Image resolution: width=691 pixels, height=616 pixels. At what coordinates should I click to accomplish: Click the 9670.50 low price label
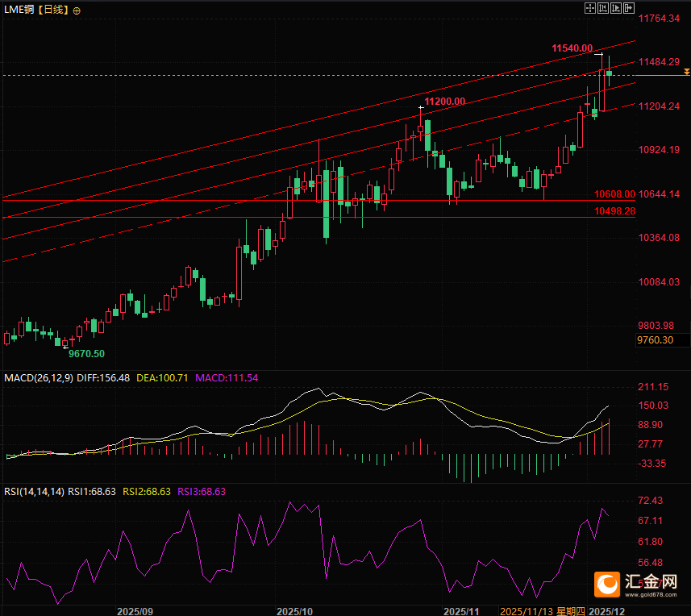86,353
